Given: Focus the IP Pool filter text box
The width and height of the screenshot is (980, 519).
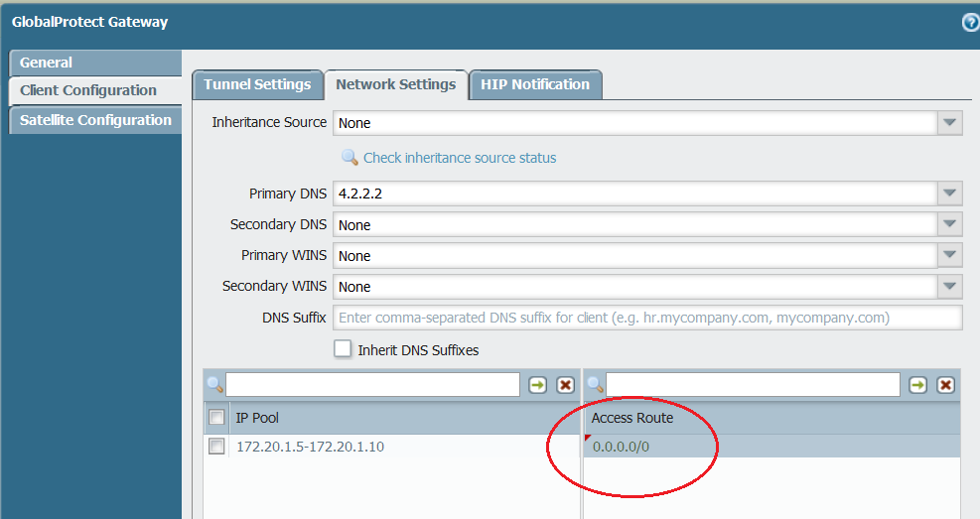Looking at the screenshot, I should pos(372,385).
